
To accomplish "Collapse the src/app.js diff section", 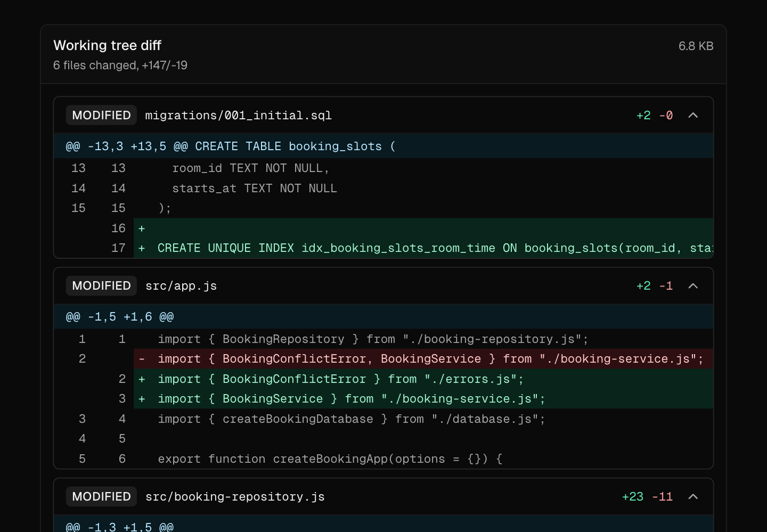I will tap(693, 286).
